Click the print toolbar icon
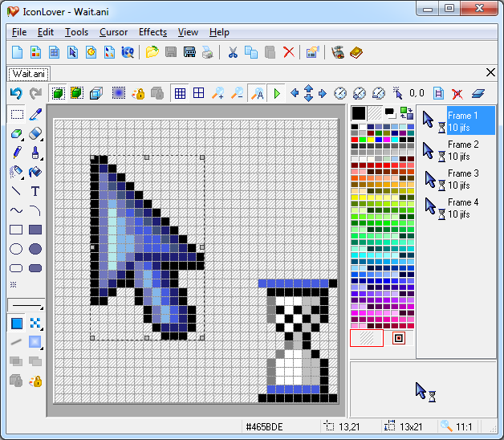This screenshot has height=440, width=504. [208, 52]
